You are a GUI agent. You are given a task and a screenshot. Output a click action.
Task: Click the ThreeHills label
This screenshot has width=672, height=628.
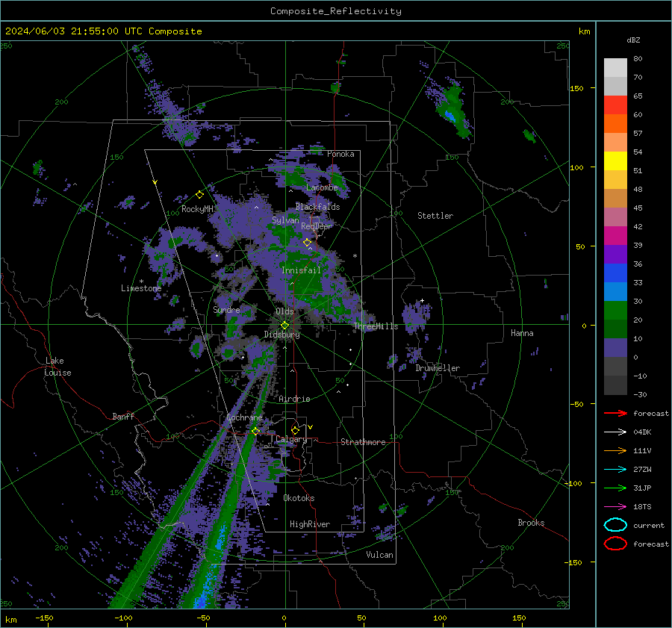click(x=376, y=326)
